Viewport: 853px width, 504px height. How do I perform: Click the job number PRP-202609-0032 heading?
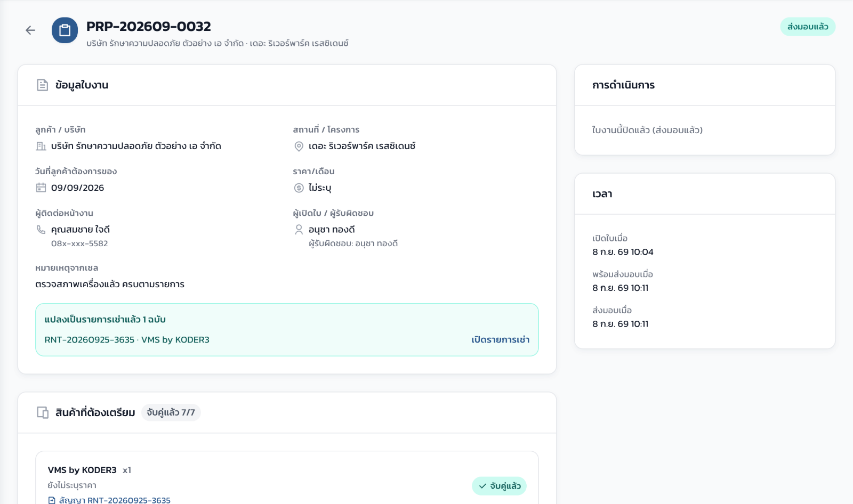(149, 26)
